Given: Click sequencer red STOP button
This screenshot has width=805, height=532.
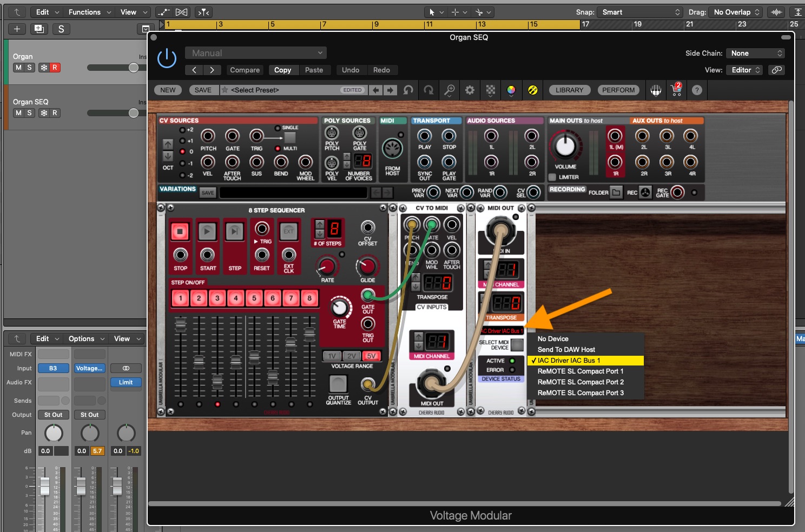Looking at the screenshot, I should pyautogui.click(x=180, y=232).
